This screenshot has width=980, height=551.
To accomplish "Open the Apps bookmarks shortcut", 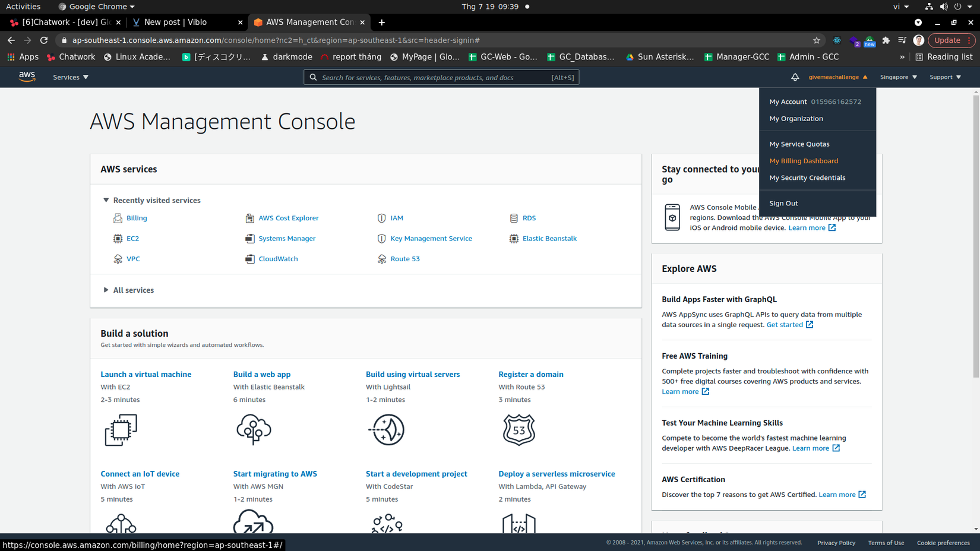I will click(23, 57).
